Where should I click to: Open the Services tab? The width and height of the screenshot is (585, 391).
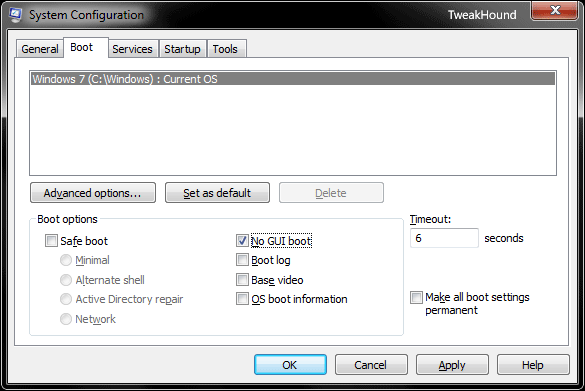tap(132, 49)
